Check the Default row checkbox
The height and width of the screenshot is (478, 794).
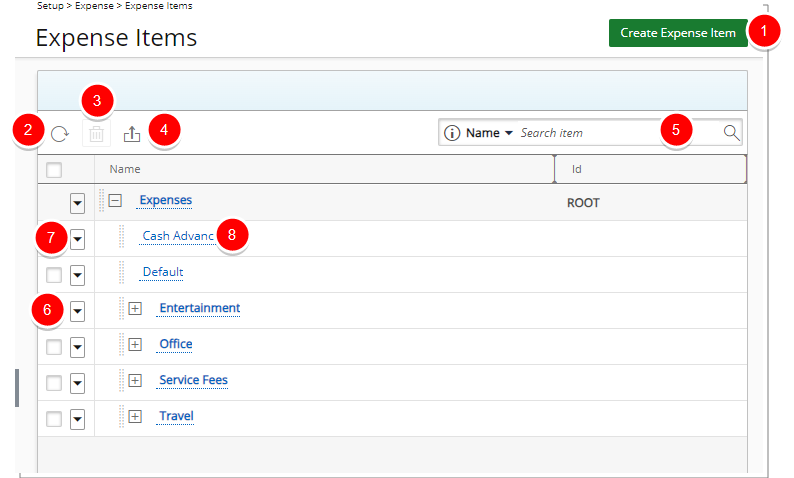[x=54, y=275]
